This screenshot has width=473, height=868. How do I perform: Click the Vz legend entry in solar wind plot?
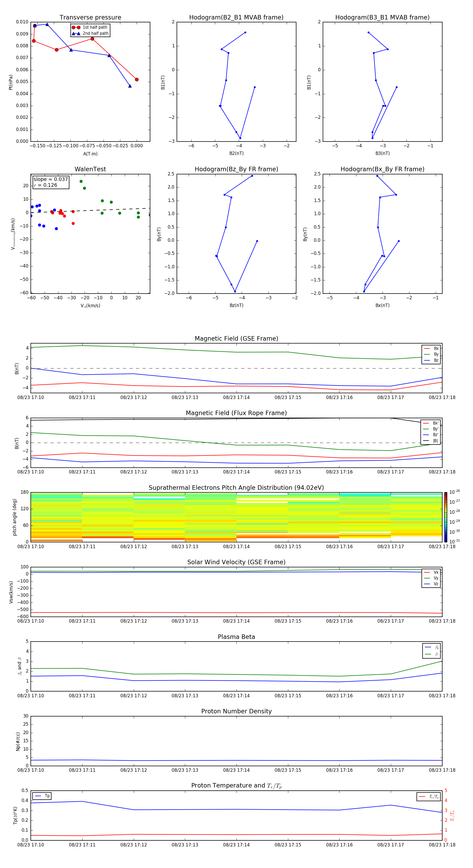(x=431, y=584)
